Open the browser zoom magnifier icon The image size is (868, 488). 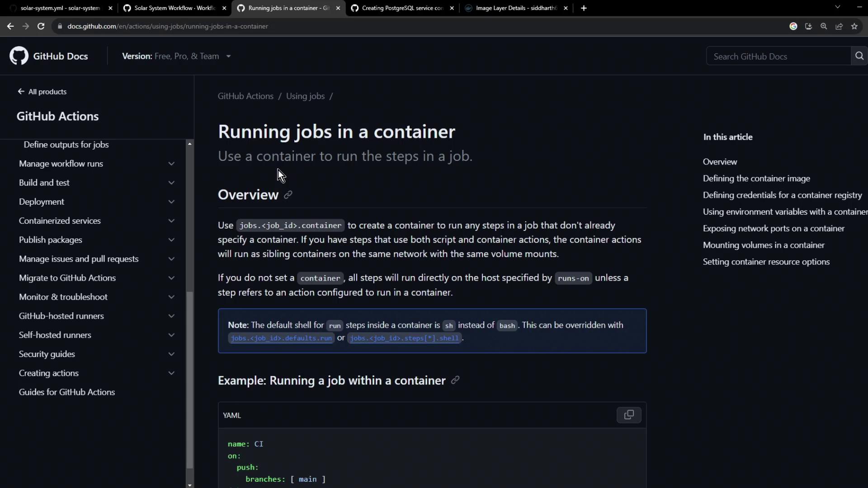[x=824, y=26]
